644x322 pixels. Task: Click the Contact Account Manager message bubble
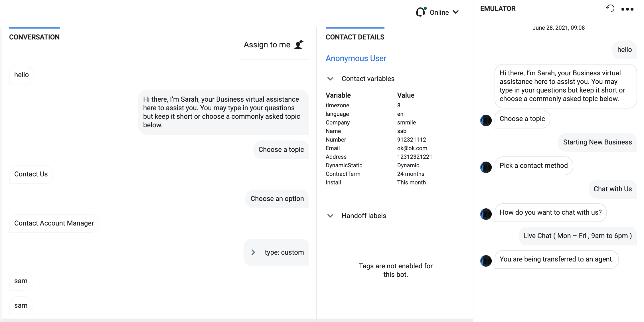[54, 223]
